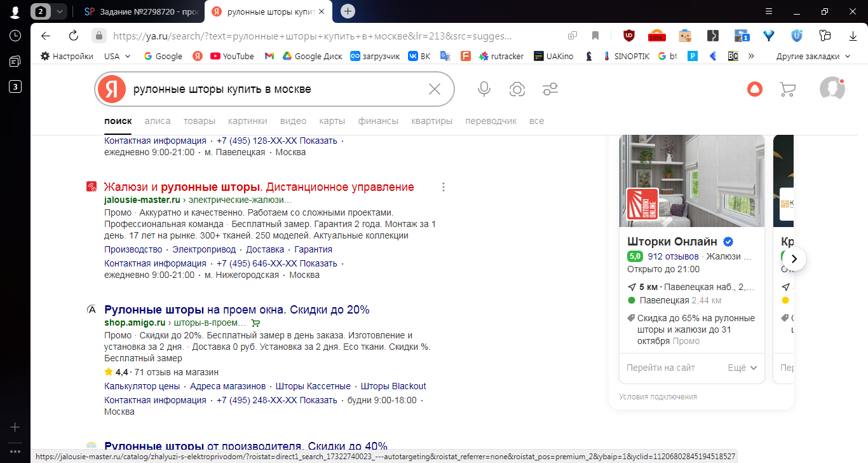Show phone +7 (495) 646-XX-XX Показать
Image resolution: width=868 pixels, height=463 pixels.
tap(277, 263)
